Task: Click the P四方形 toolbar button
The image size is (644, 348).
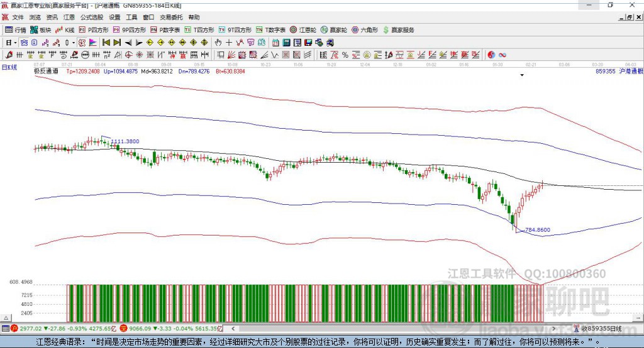Action: pos(97,30)
